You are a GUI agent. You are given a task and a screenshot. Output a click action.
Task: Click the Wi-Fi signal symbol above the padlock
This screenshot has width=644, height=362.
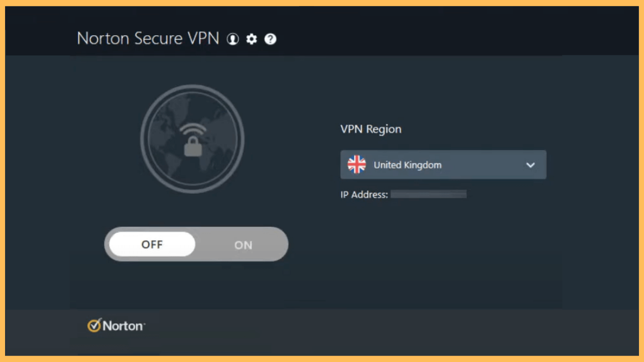coord(193,131)
